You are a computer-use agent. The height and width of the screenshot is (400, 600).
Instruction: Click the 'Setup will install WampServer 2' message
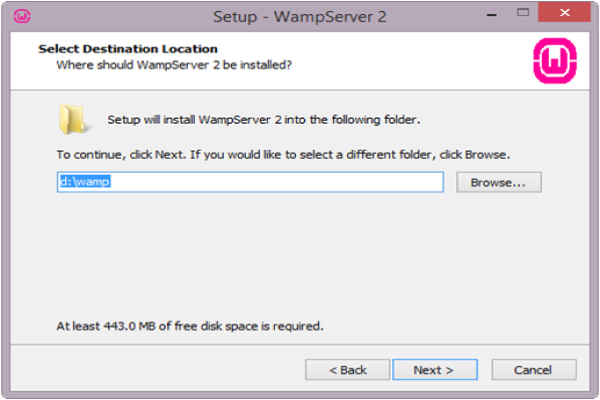pos(264,119)
